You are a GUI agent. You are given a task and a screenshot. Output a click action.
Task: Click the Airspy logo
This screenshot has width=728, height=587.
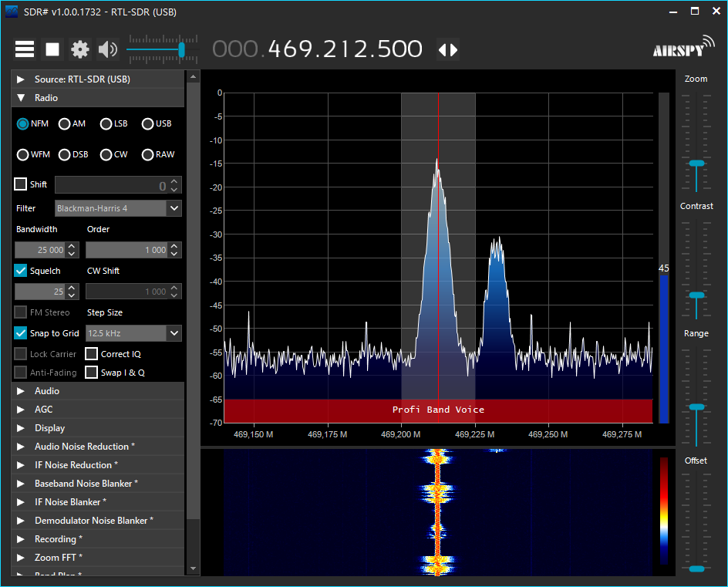click(x=683, y=46)
